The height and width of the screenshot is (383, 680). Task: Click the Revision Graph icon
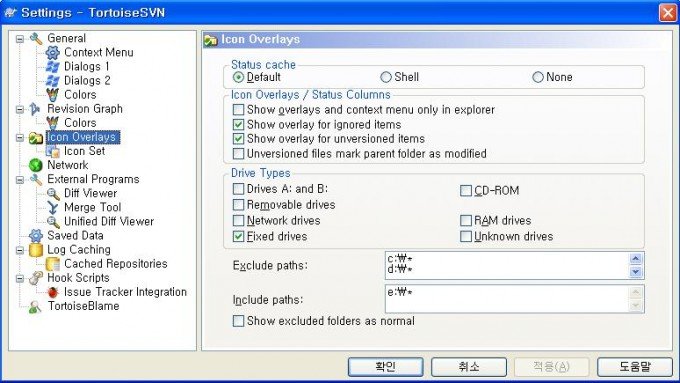pos(36,109)
